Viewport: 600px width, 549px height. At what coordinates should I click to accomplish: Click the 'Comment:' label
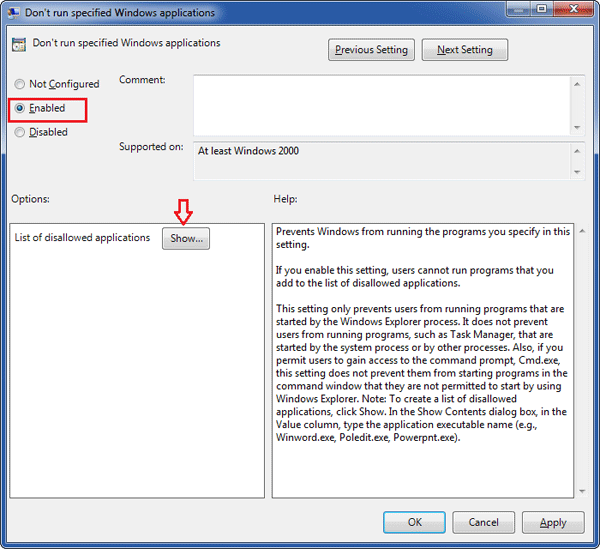tap(142, 80)
